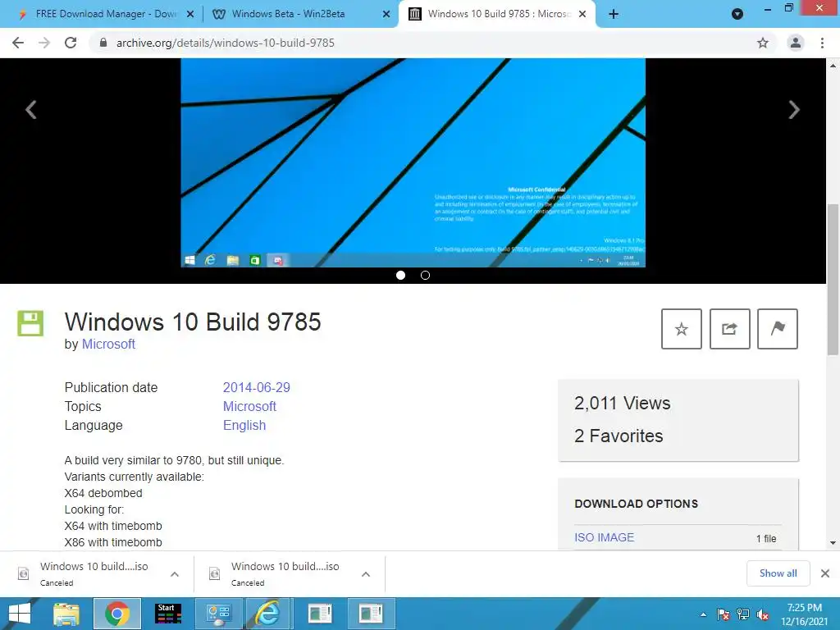Show hidden system tray icons

(x=703, y=614)
